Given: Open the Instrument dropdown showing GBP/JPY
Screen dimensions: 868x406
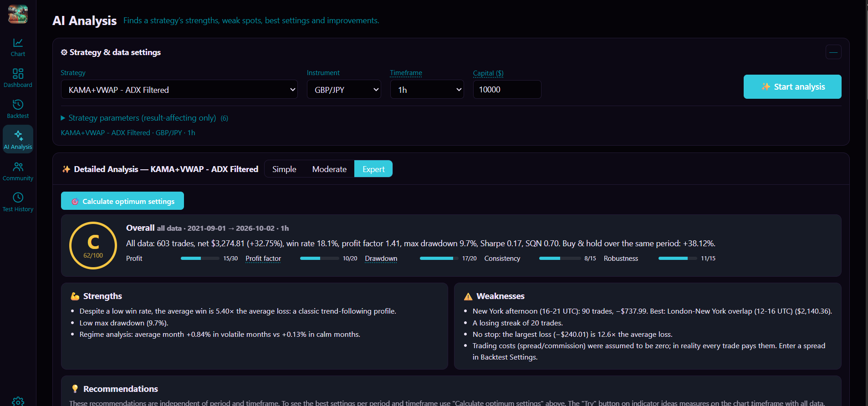Looking at the screenshot, I should [344, 90].
